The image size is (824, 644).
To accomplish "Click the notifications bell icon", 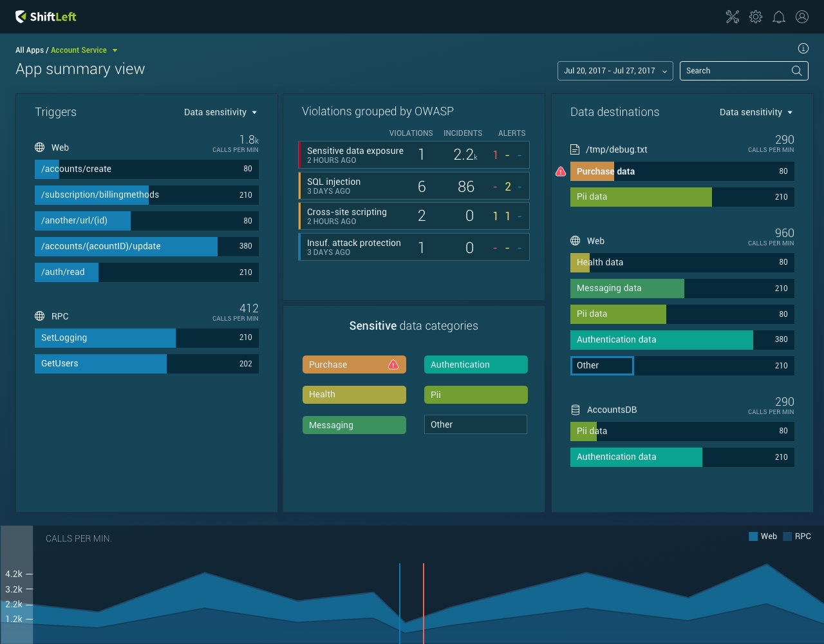I will click(779, 17).
